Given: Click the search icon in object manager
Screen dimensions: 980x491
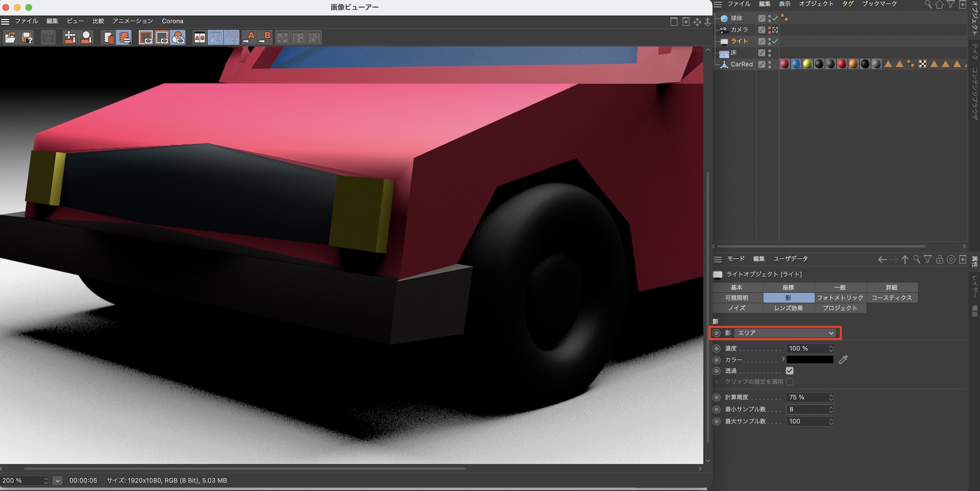Looking at the screenshot, I should 928,4.
